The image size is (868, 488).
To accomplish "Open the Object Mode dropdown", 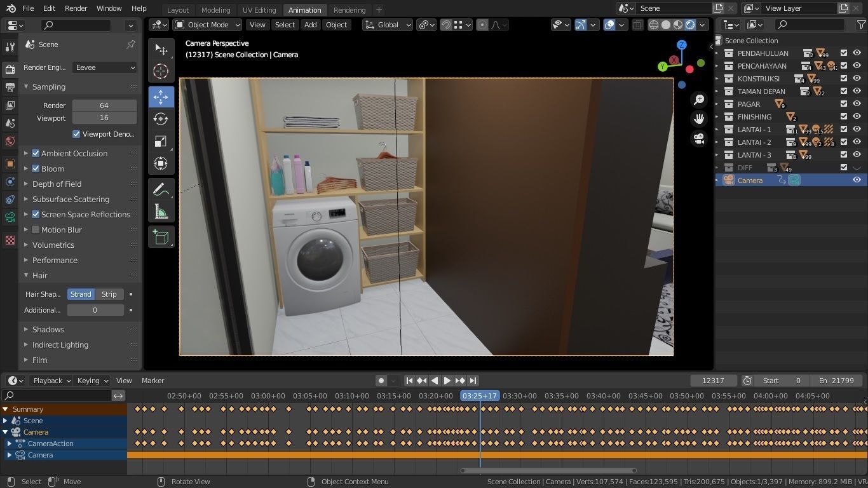I will 208,25.
